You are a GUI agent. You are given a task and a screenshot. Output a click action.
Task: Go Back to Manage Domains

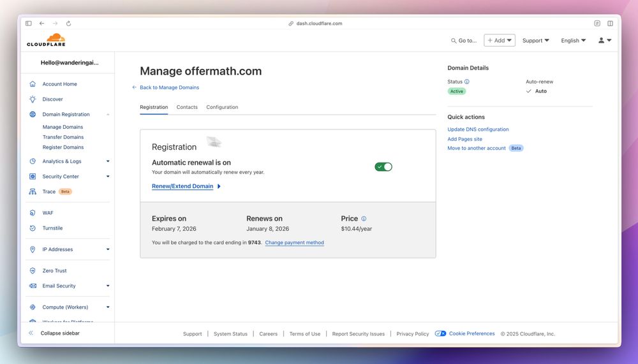[x=169, y=87]
